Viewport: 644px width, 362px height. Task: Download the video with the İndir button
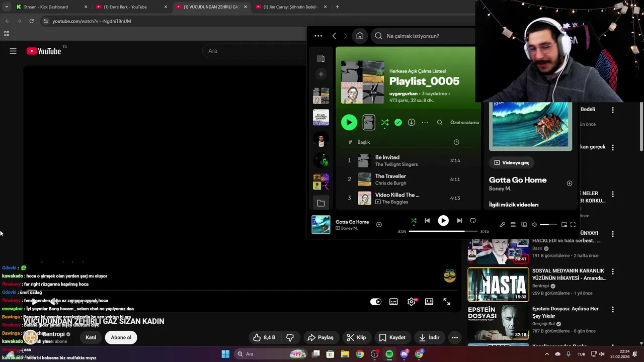(429, 337)
